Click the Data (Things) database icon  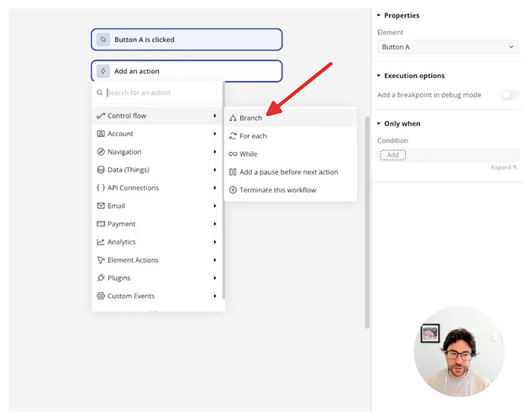click(x=101, y=170)
